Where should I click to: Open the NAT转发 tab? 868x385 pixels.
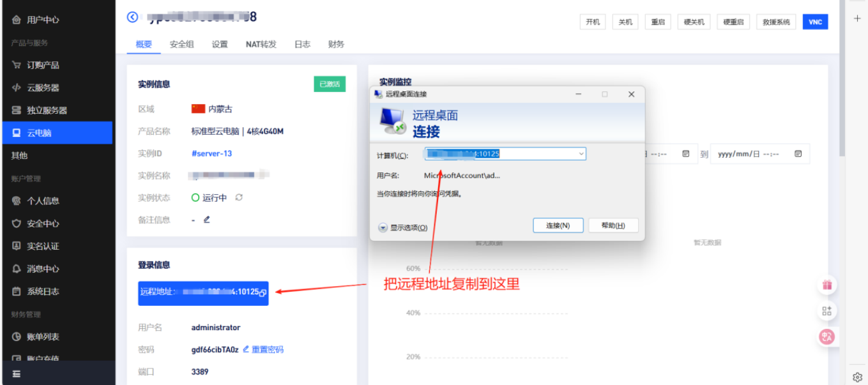(x=261, y=44)
